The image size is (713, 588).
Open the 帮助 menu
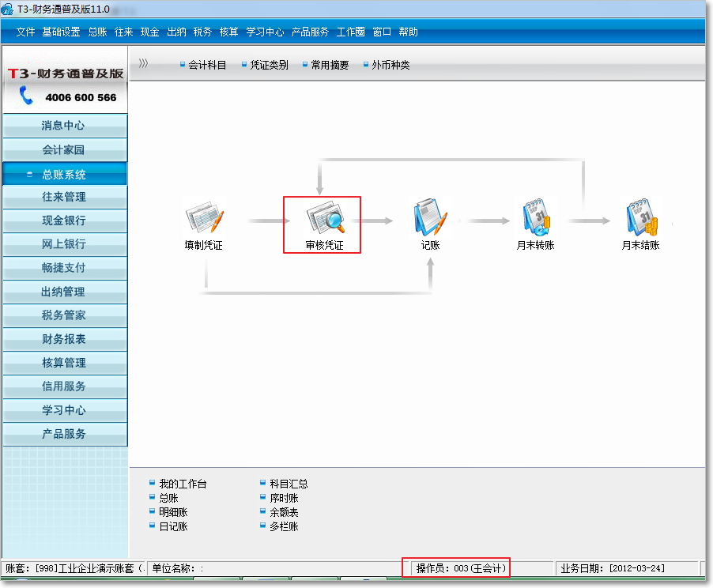(x=408, y=32)
